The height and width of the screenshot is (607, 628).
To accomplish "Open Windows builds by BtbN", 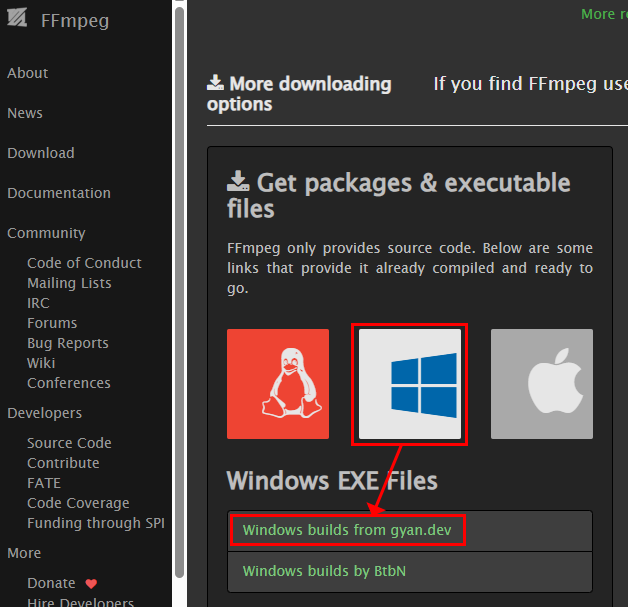I will pyautogui.click(x=324, y=571).
